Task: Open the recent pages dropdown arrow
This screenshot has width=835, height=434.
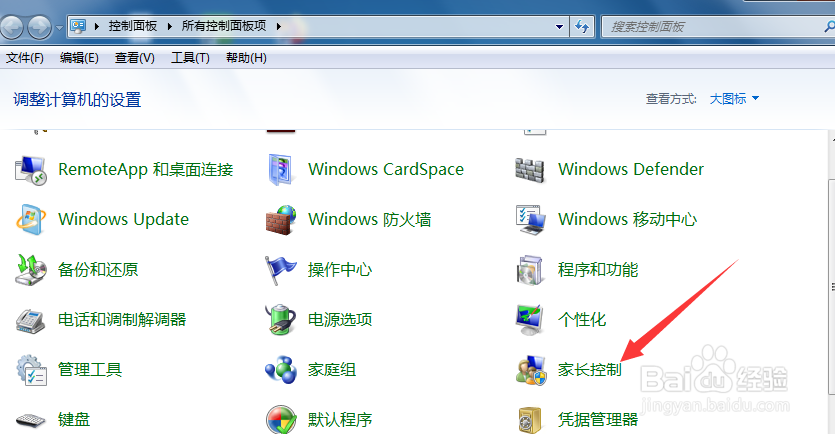Action: click(x=59, y=27)
